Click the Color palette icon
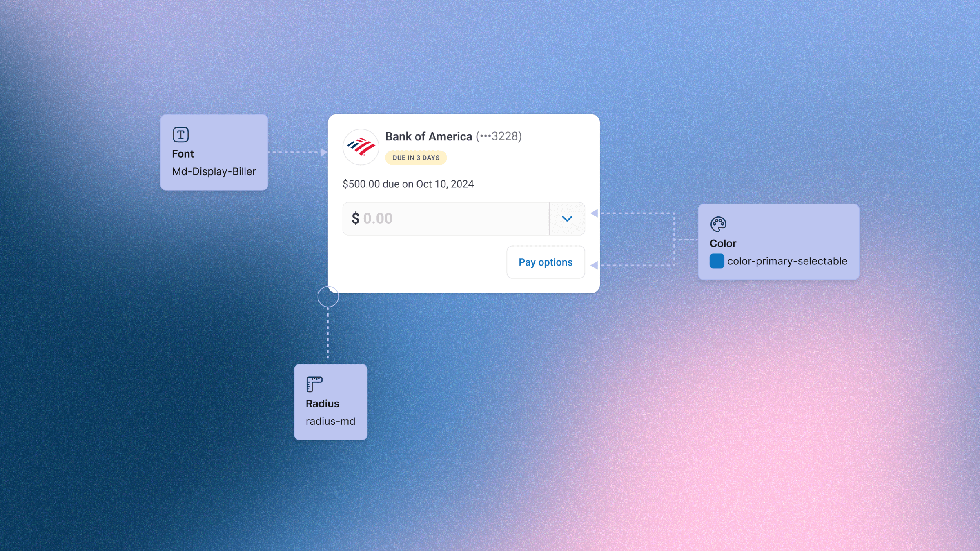 point(718,224)
